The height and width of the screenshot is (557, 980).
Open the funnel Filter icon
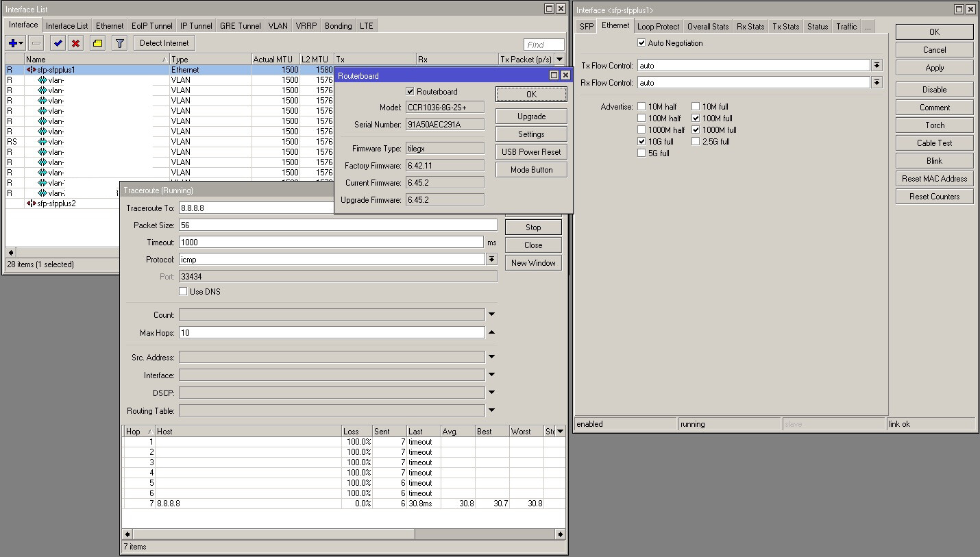pyautogui.click(x=119, y=43)
